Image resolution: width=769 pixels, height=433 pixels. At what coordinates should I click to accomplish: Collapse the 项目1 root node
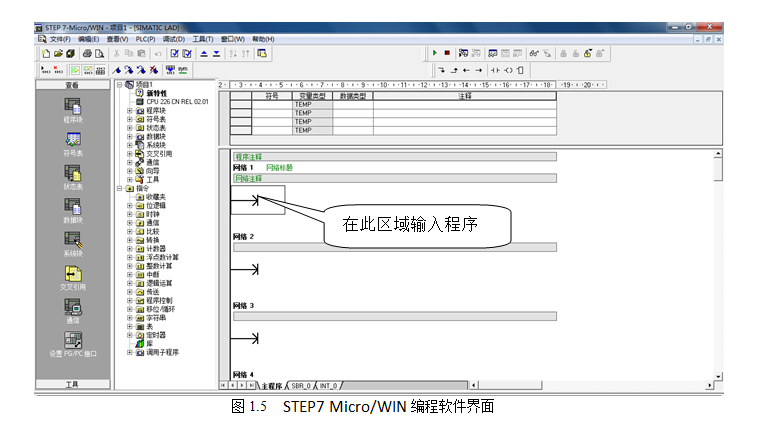tap(119, 85)
